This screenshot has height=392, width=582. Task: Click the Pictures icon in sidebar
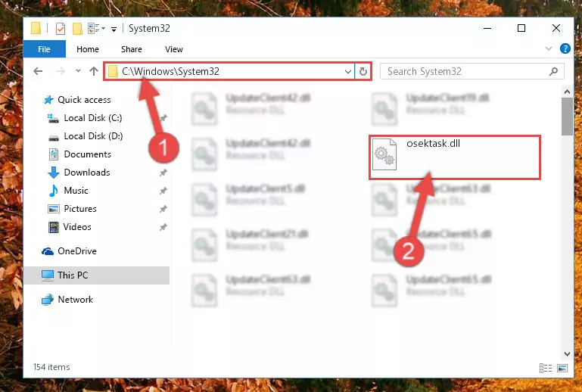point(54,209)
